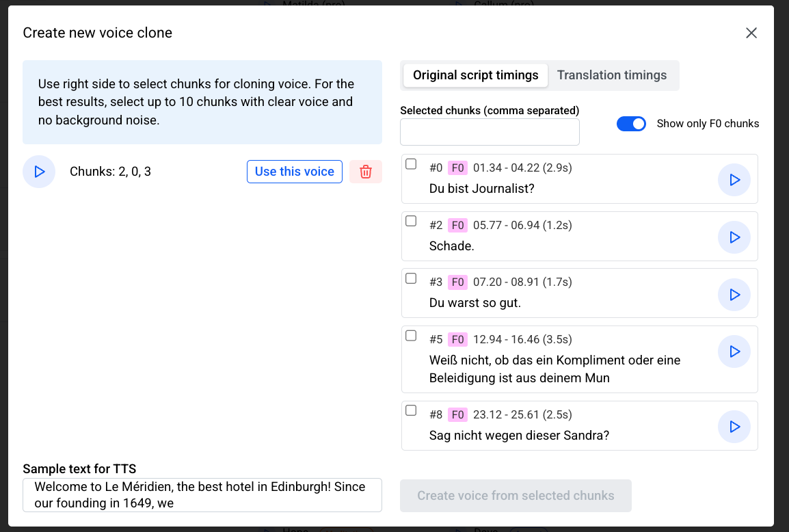Play chunk #5 about Kompliment oder Beleidigung
Screen dimensions: 789x532
[734, 351]
